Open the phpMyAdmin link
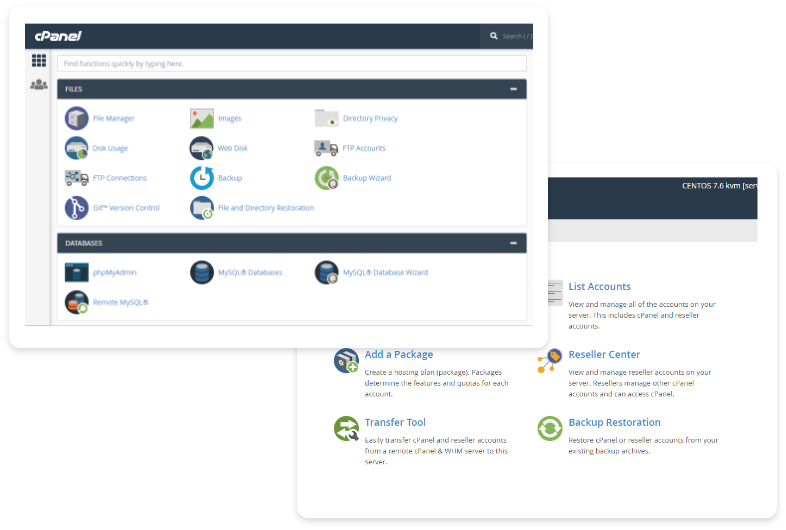The image size is (786, 530). tap(115, 272)
